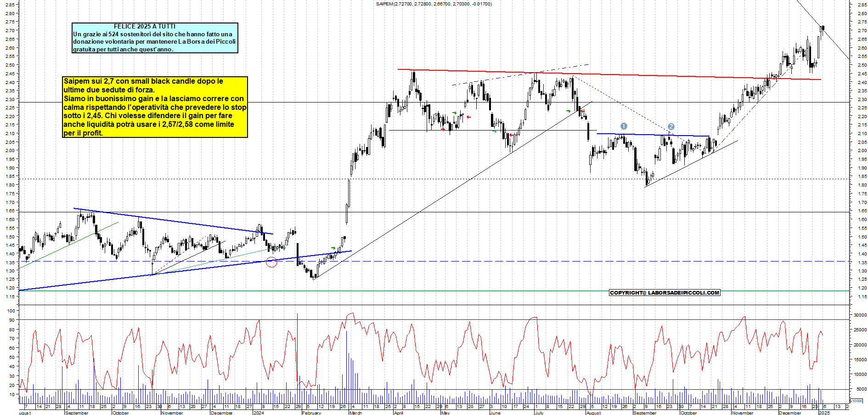This screenshot has height=415, width=868.
Task: Click the 15000 volume scale label
Action: [860, 360]
